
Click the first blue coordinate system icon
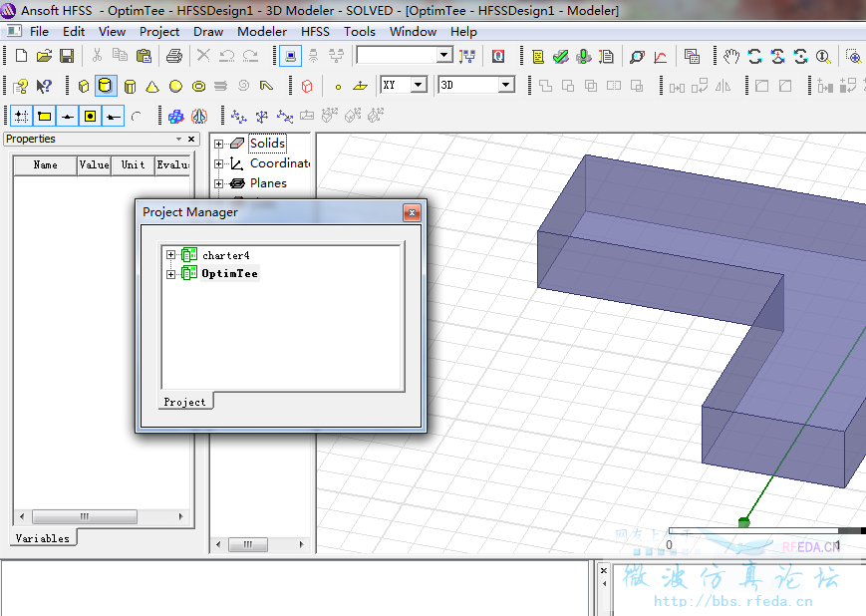click(238, 116)
